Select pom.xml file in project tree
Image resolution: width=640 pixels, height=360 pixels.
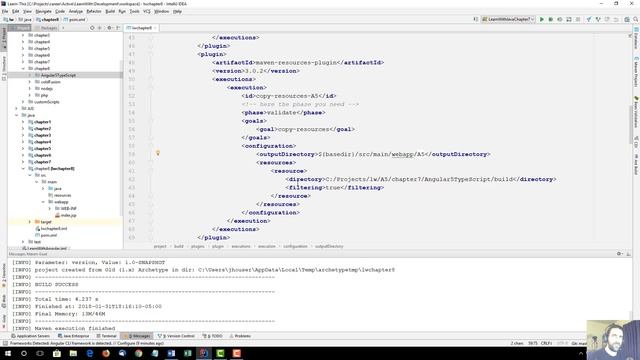[x=46, y=235]
